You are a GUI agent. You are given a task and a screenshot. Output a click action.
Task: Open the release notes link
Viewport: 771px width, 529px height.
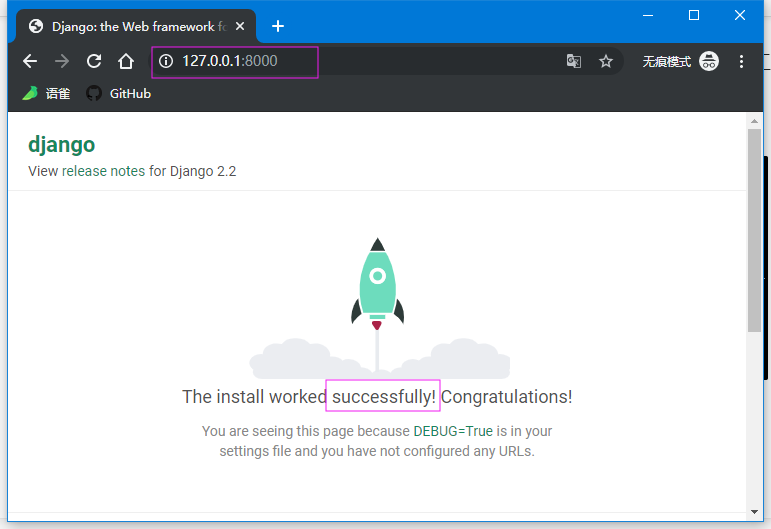coord(103,171)
